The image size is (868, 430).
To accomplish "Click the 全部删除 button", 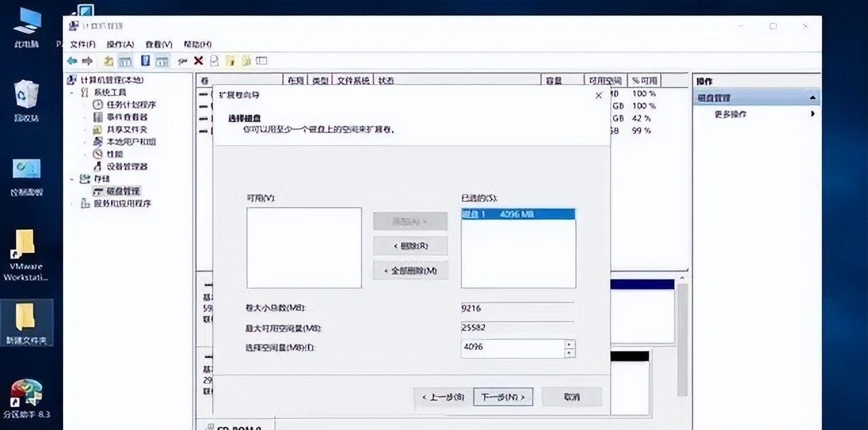I will [x=410, y=270].
